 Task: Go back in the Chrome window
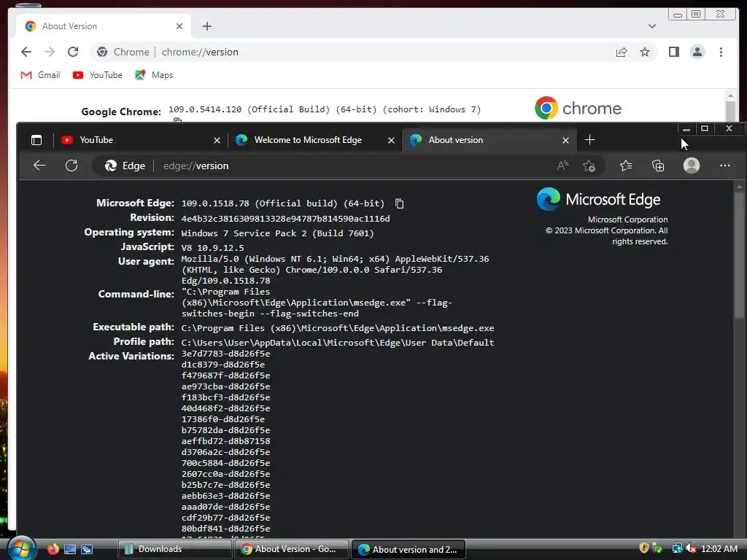click(26, 52)
